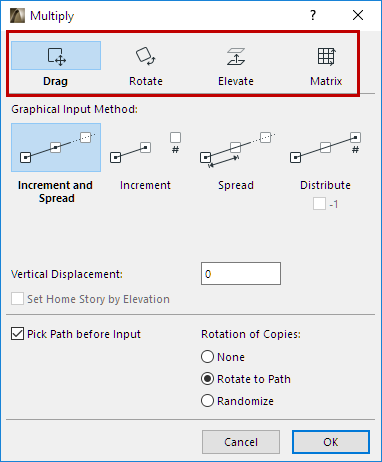Select Randomize rotation of copies
The image size is (382, 462).
click(207, 401)
